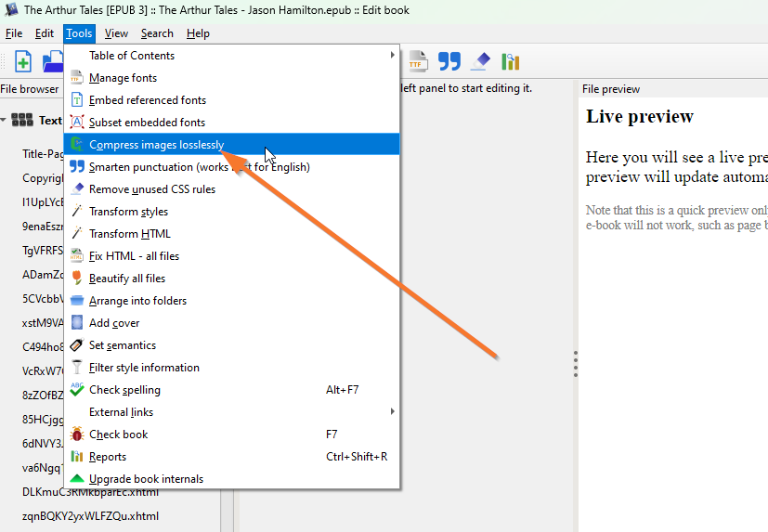Click the Live preview heading
Viewport: 768px width, 532px height.
tap(640, 117)
